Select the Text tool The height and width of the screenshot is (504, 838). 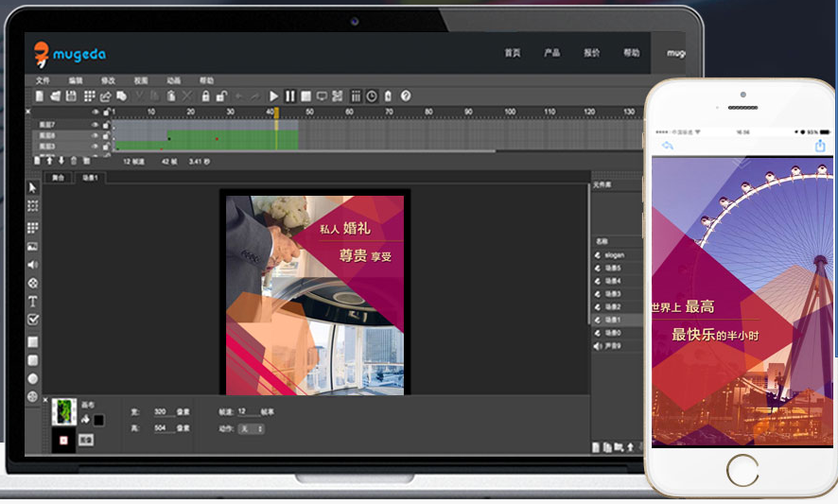coord(33,302)
